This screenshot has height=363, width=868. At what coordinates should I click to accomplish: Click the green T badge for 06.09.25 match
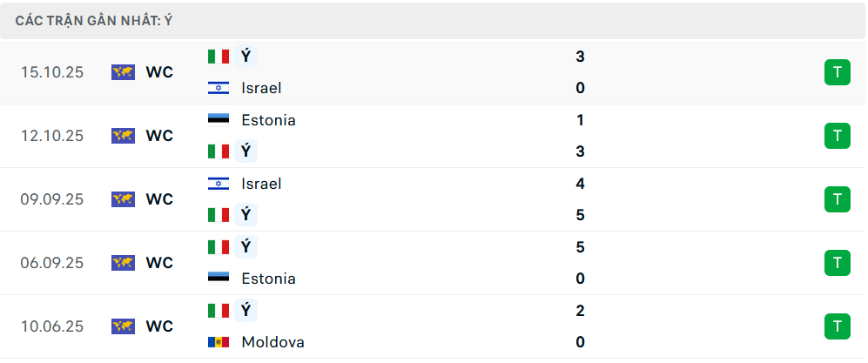(837, 263)
